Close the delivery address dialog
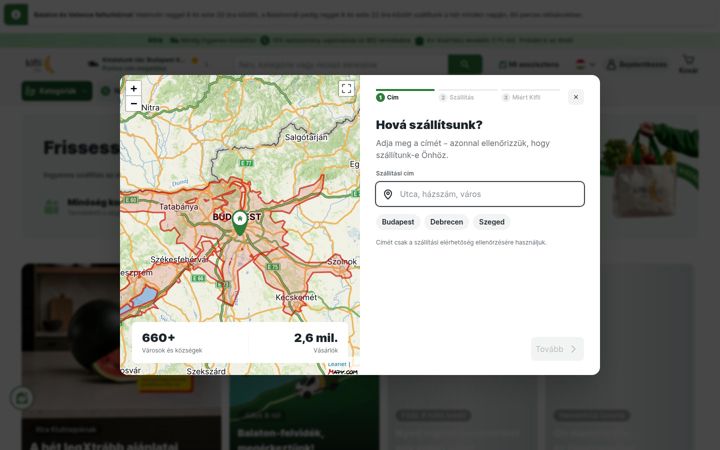The image size is (720, 450). tap(576, 97)
